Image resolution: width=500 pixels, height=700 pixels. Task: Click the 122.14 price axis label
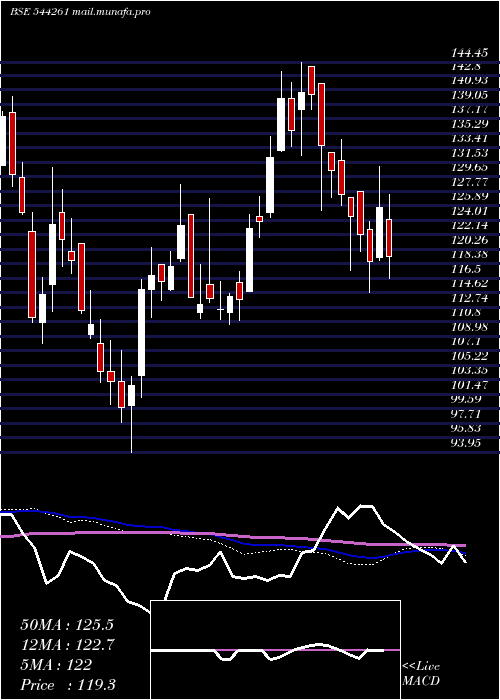(469, 225)
